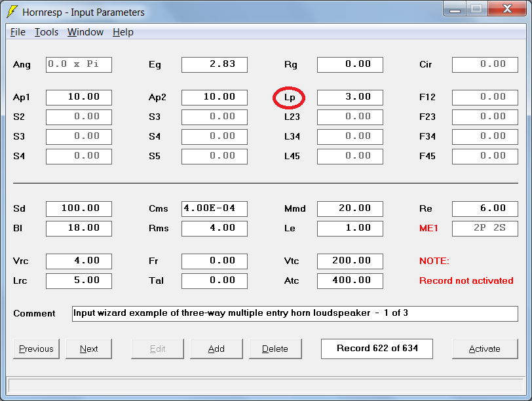Open the File menu
The height and width of the screenshot is (401, 532).
click(18, 32)
